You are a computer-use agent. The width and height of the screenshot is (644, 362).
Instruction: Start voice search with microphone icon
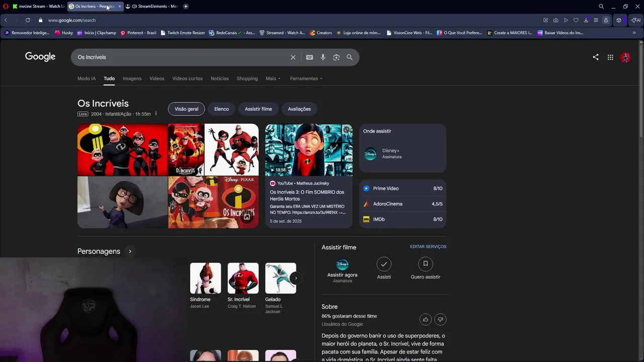323,57
